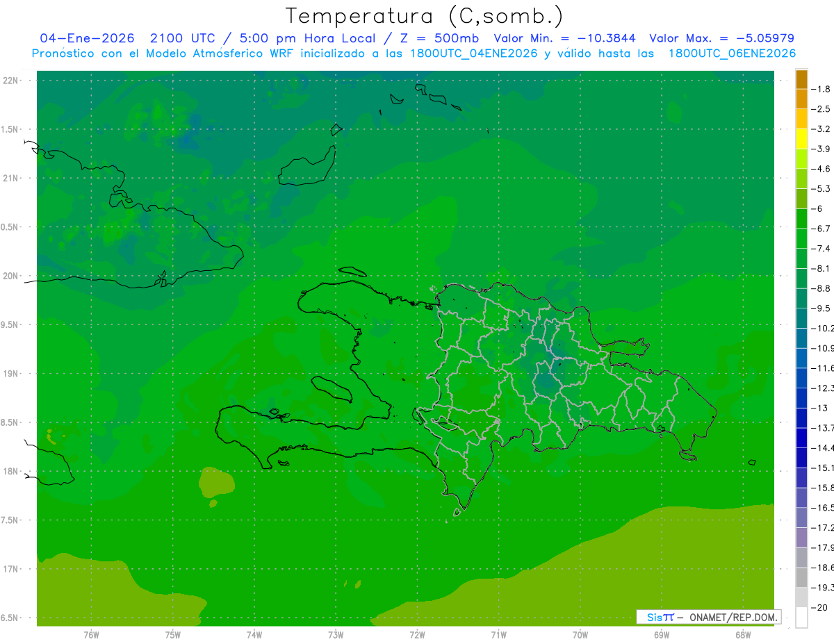Click the "1800UTC_04ENE2026" initialization time
Image resolution: width=834 pixels, height=644 pixels.
pos(473,53)
